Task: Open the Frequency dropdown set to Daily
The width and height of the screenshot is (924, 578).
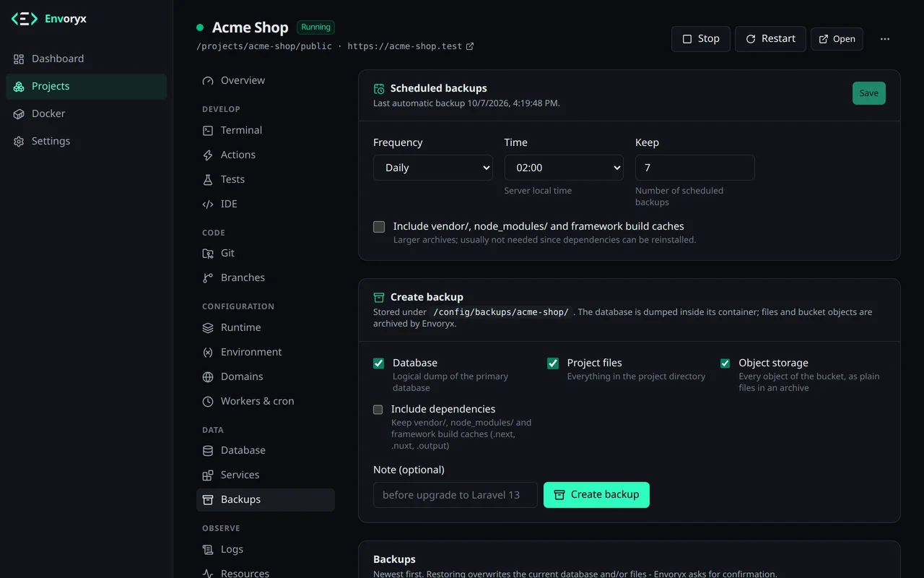Action: coord(433,168)
